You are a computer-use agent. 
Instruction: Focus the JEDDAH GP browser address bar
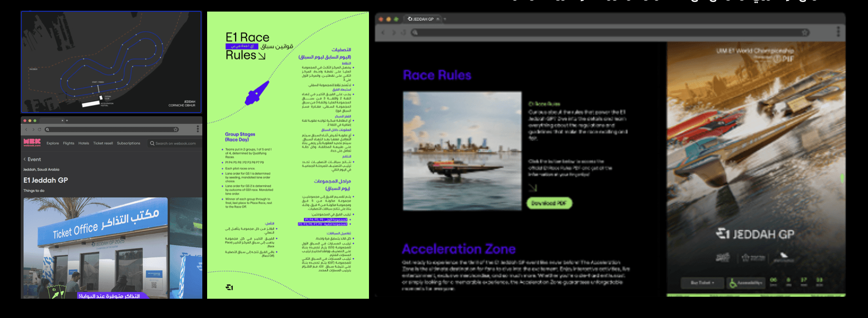click(610, 32)
